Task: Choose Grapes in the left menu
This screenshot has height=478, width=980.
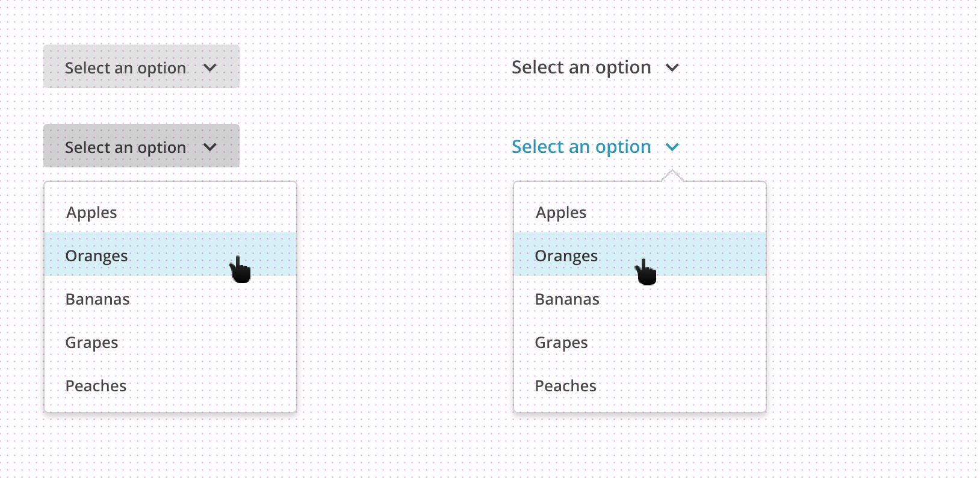Action: (x=170, y=343)
